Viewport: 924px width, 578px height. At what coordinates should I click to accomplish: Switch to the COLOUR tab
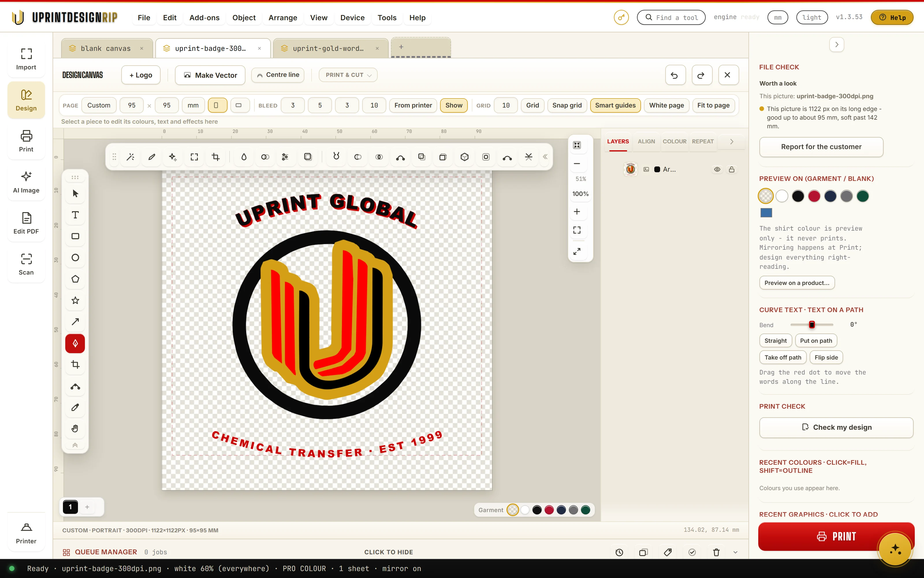(674, 141)
